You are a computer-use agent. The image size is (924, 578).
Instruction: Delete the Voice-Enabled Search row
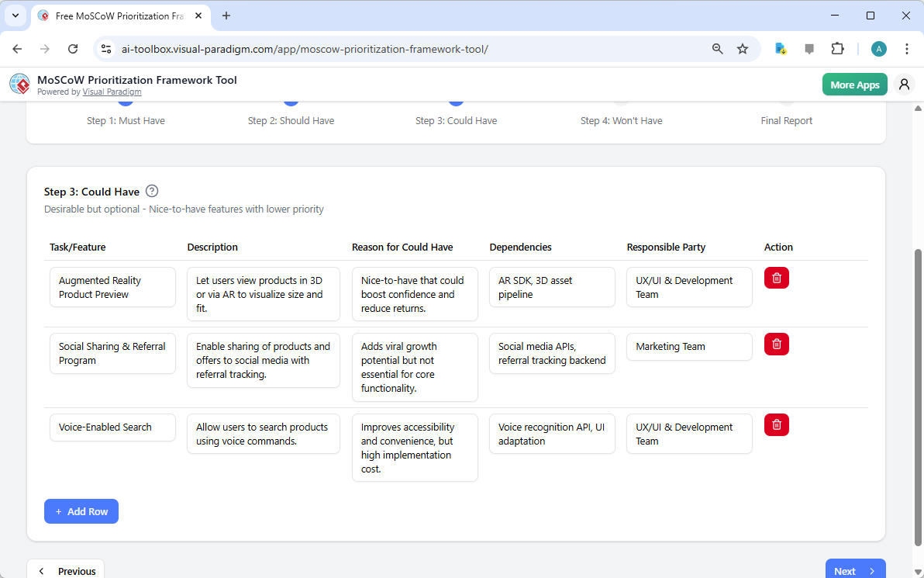pyautogui.click(x=776, y=424)
